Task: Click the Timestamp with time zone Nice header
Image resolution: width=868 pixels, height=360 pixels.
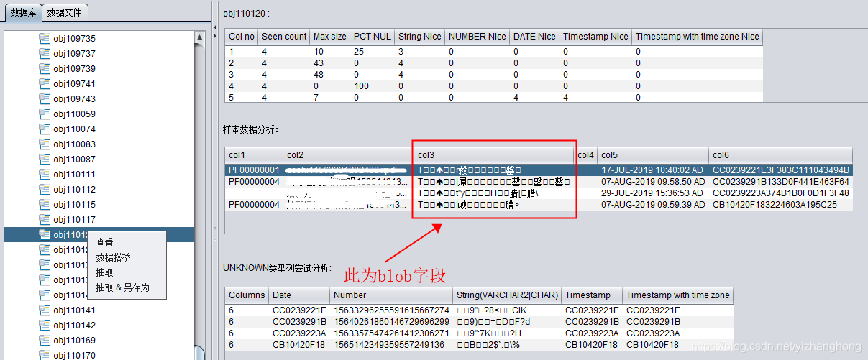Action: pyautogui.click(x=698, y=36)
